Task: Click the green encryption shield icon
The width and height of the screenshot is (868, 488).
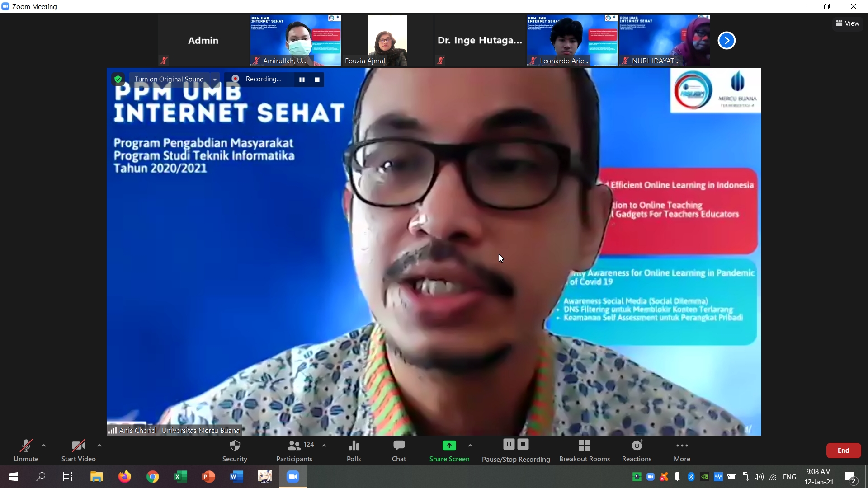Action: (x=118, y=79)
